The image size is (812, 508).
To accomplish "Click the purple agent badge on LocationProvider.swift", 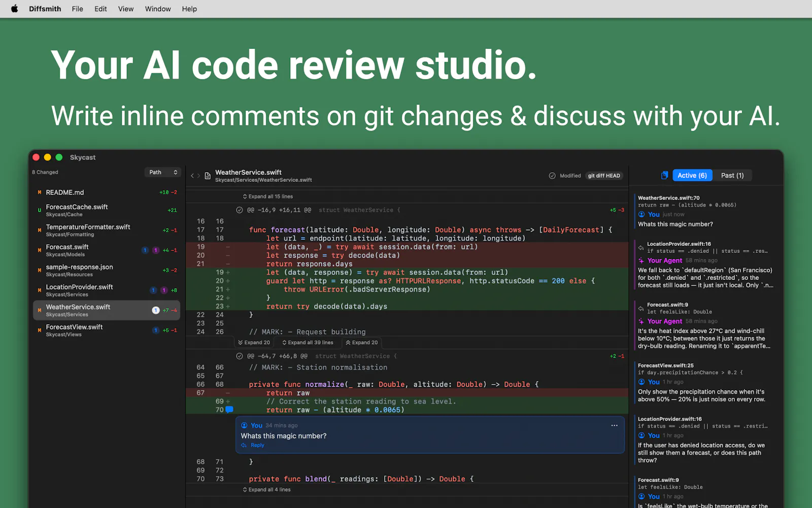I will click(164, 291).
